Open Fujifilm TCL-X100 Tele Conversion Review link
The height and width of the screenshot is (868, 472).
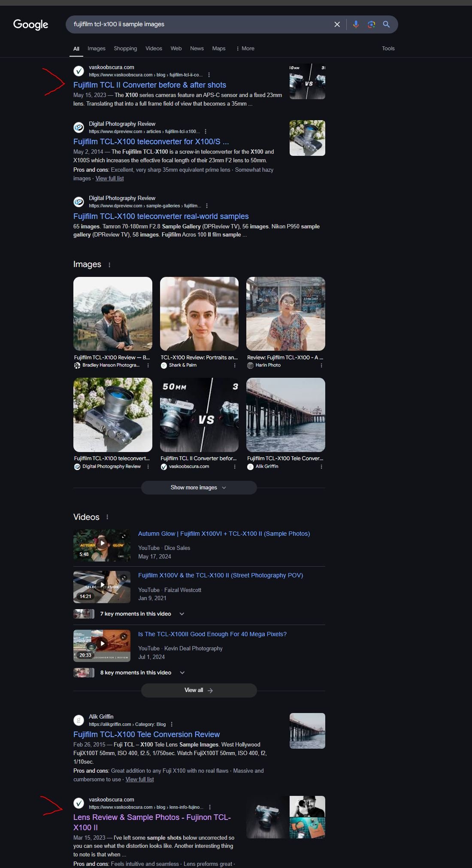pyautogui.click(x=146, y=734)
